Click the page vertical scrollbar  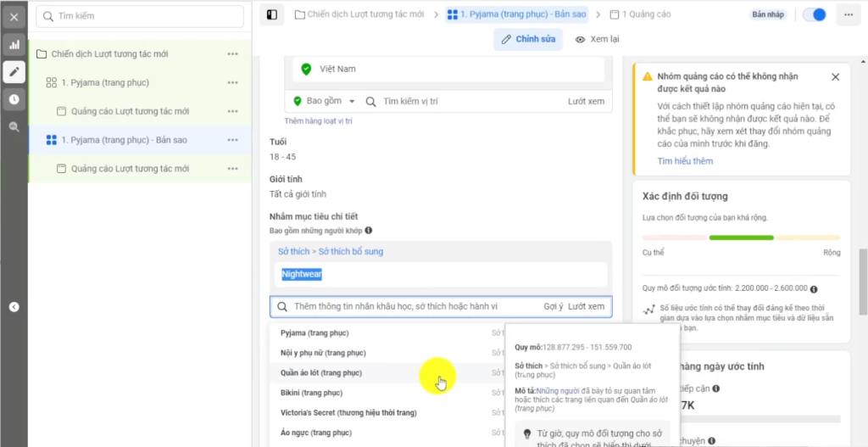(863, 282)
